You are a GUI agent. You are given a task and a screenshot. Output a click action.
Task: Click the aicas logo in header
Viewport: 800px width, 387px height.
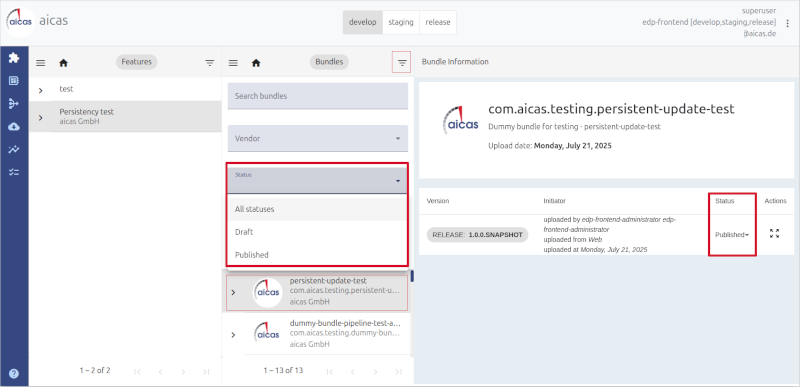tap(20, 22)
